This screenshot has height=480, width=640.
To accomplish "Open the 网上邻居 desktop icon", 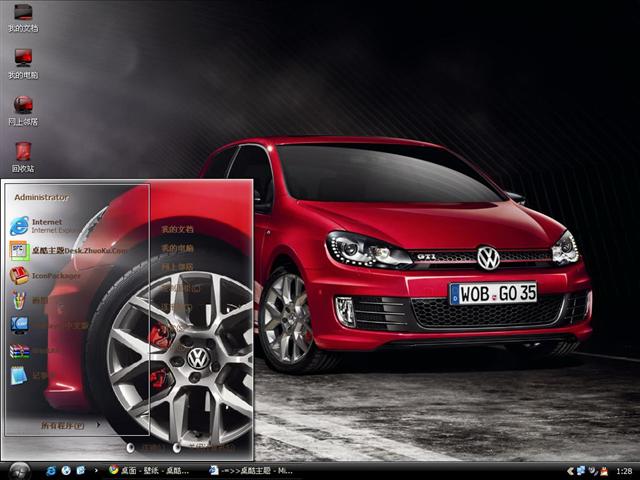I will pyautogui.click(x=23, y=110).
